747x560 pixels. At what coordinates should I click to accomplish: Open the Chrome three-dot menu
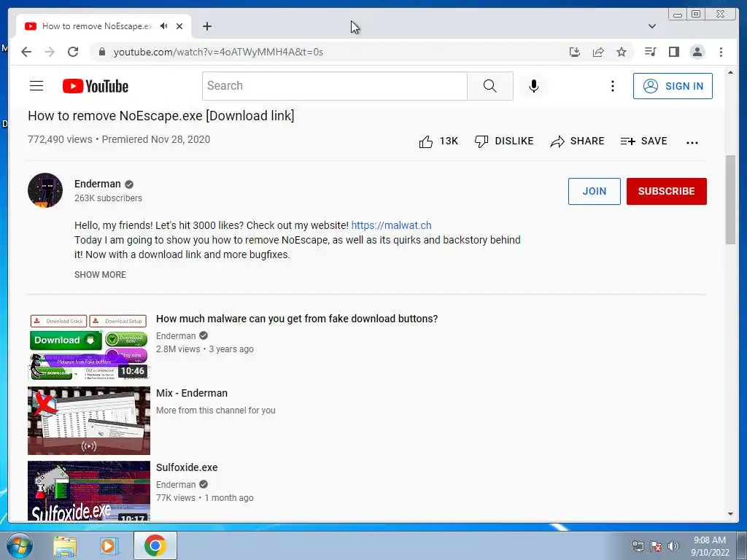point(721,52)
